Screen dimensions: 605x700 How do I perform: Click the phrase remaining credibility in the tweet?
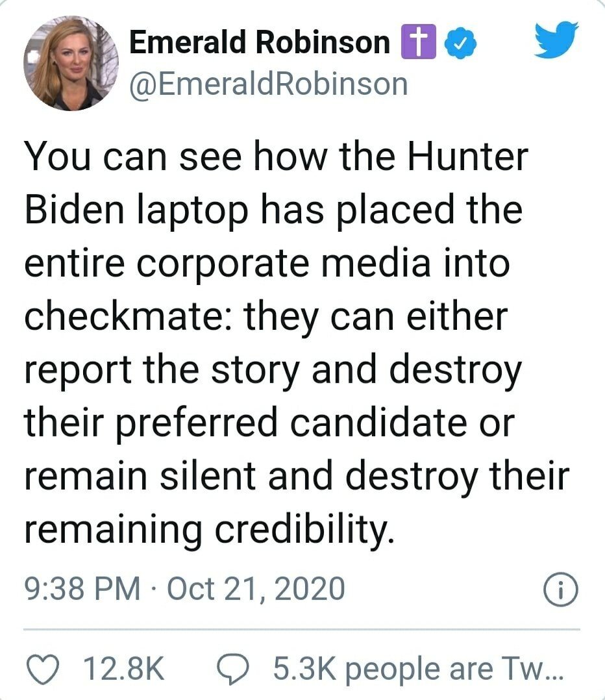click(209, 529)
